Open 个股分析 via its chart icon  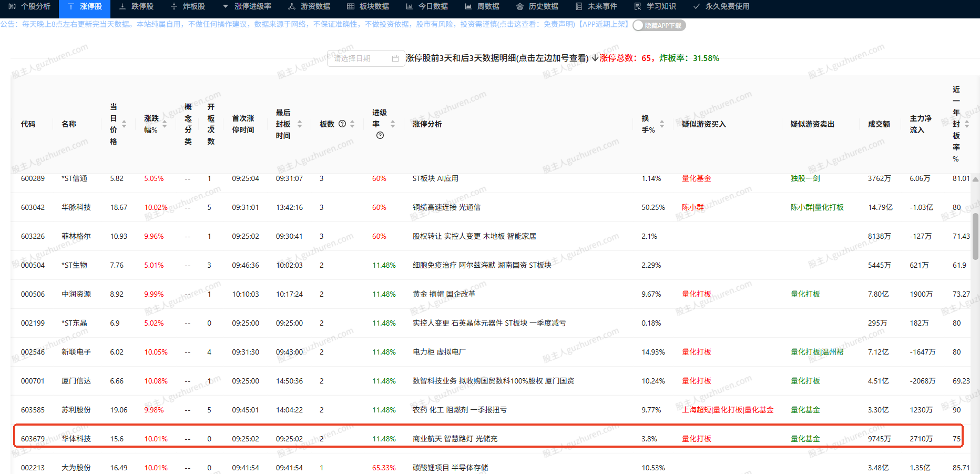(x=12, y=6)
